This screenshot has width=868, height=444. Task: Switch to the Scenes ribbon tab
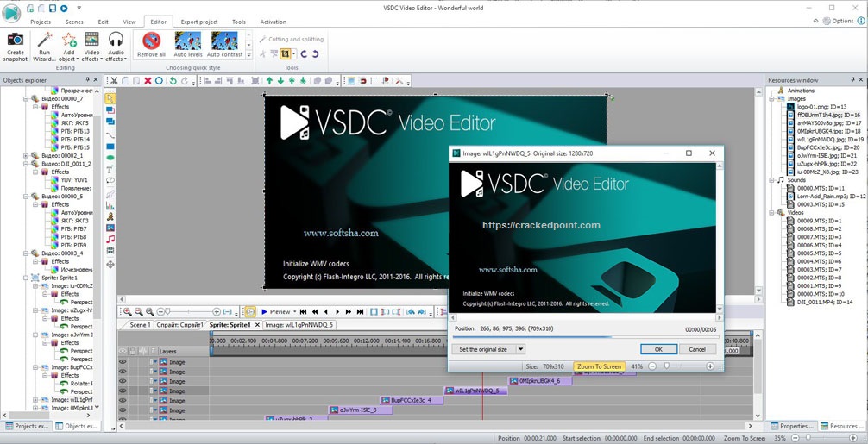(74, 22)
